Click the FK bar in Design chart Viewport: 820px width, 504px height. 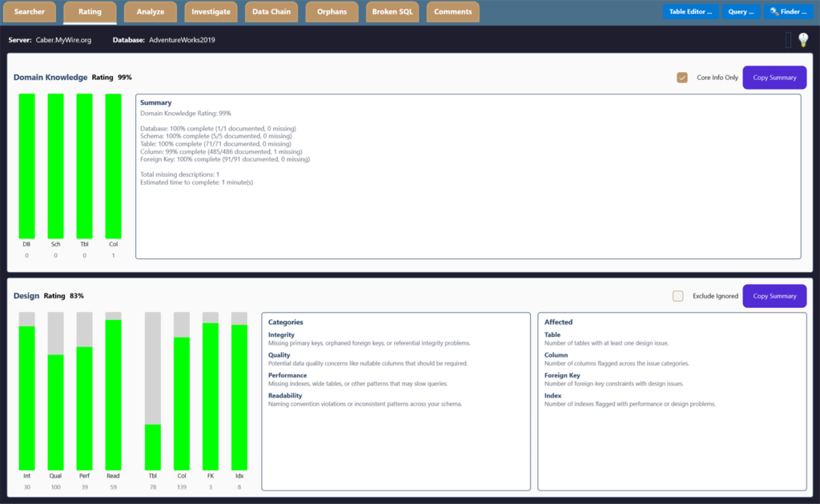point(211,391)
